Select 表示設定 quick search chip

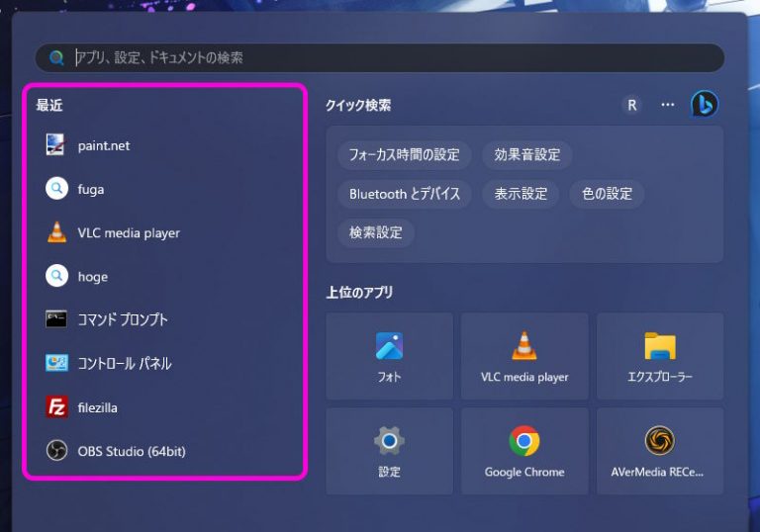click(x=521, y=194)
